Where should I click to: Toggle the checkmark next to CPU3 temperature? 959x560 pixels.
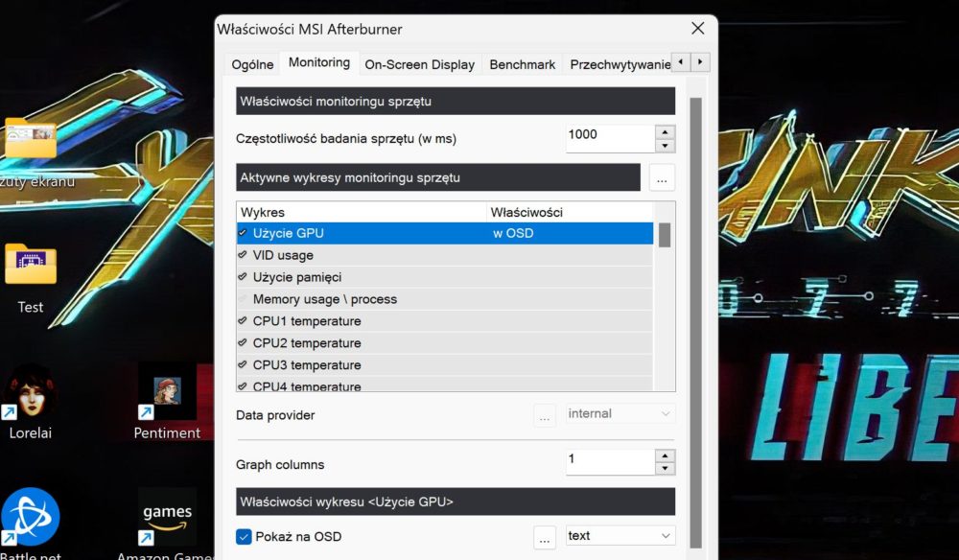coord(243,365)
